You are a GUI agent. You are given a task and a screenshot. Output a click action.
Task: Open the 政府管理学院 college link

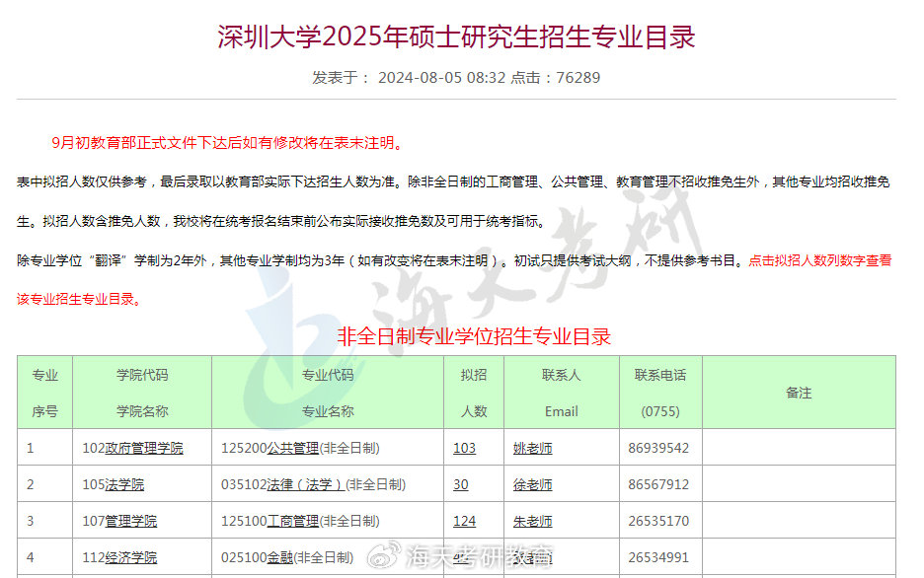coord(144,448)
